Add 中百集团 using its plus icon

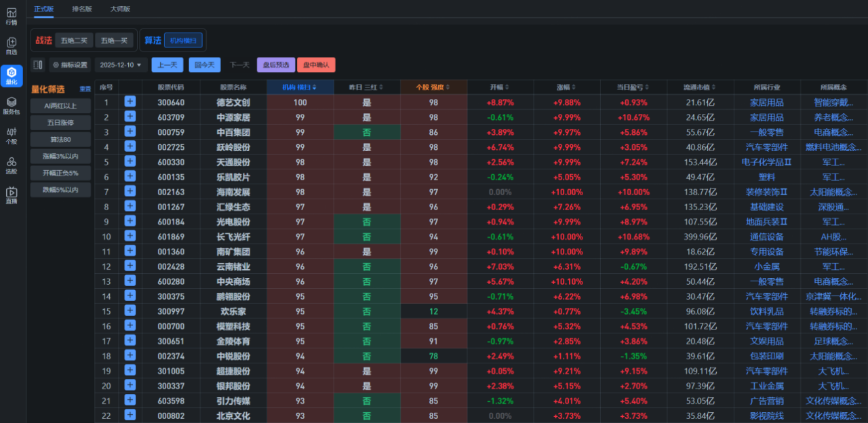(x=130, y=132)
